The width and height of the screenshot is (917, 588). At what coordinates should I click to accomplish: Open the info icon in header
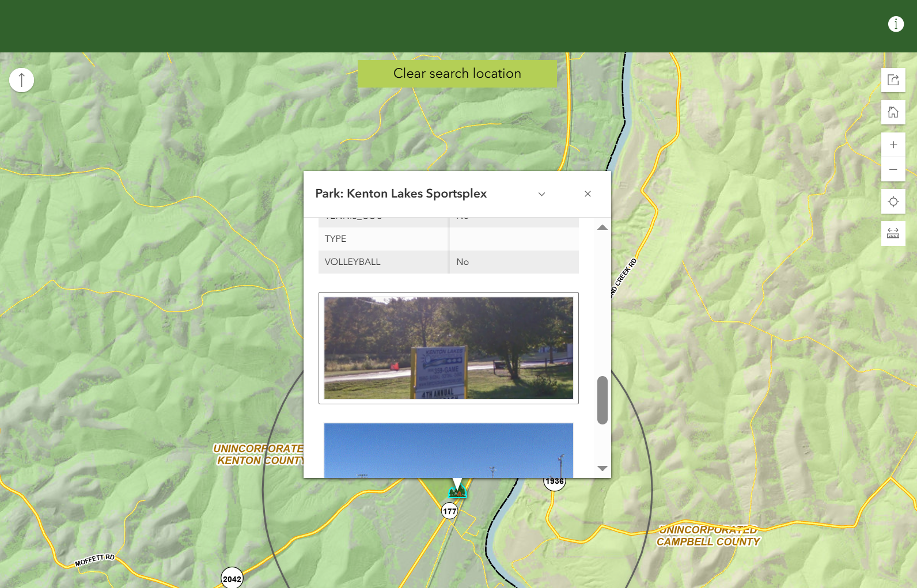click(x=896, y=24)
